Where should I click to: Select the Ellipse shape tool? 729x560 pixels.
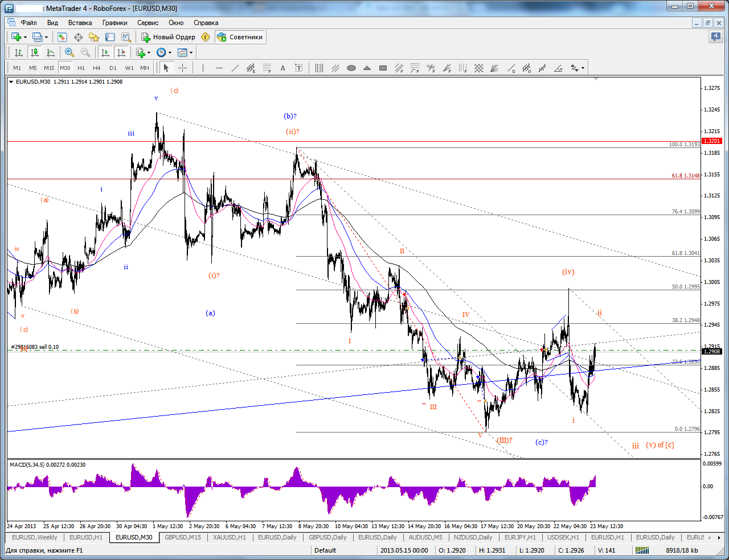click(351, 68)
